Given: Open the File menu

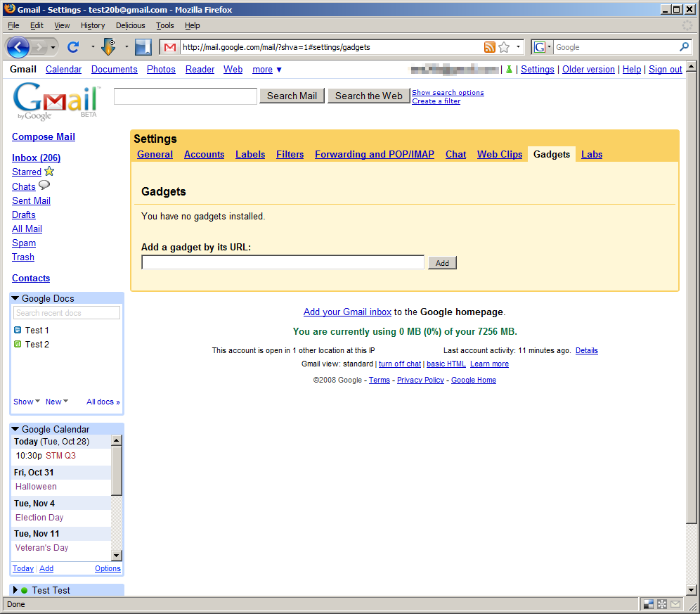Looking at the screenshot, I should [13, 25].
